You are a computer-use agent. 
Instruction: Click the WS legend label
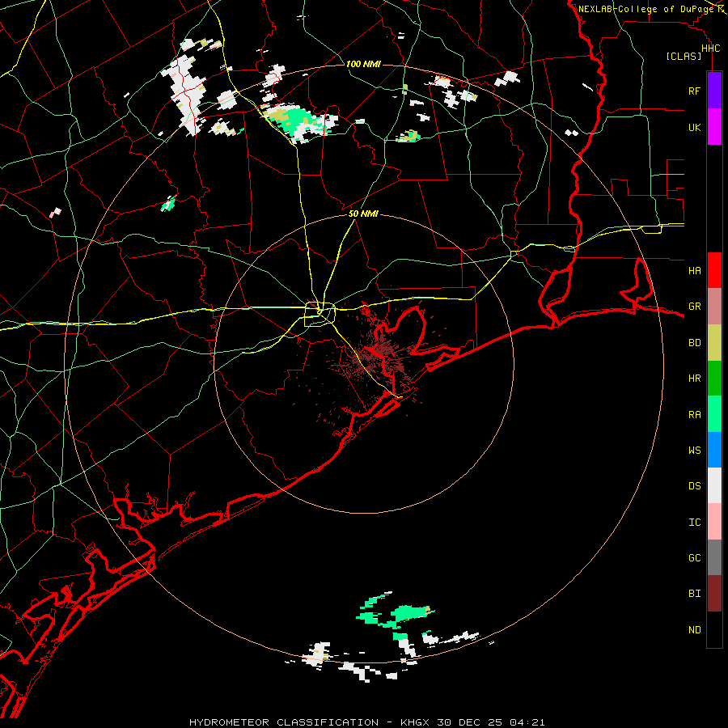pos(694,450)
